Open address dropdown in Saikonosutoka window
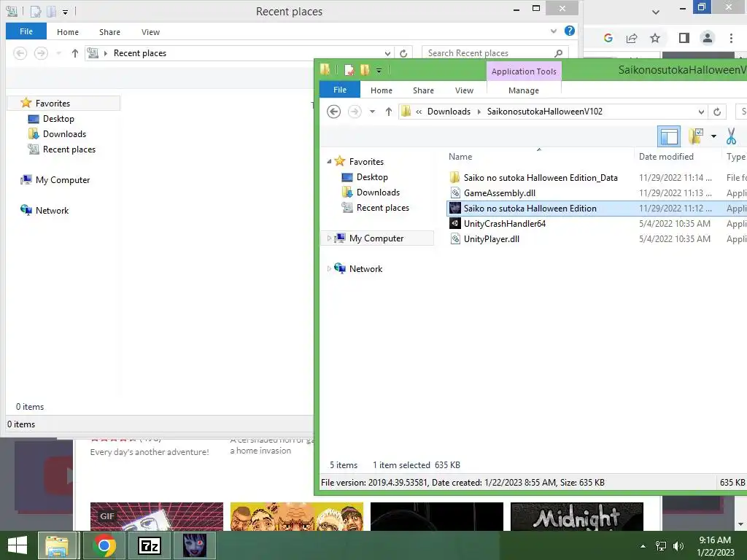 tap(701, 112)
